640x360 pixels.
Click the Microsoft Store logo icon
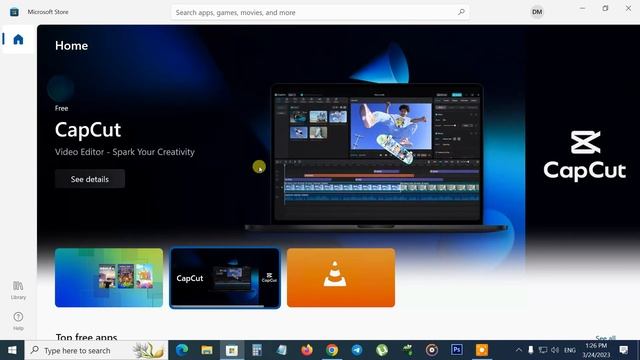pos(14,12)
